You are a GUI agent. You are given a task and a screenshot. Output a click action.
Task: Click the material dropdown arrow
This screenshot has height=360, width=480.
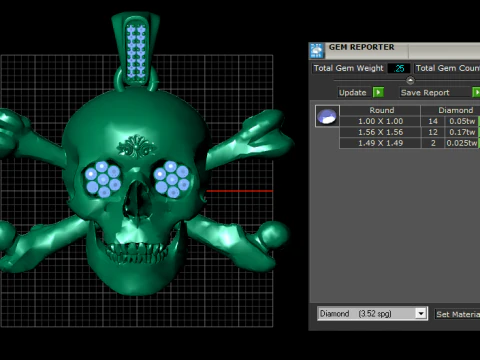coord(421,314)
